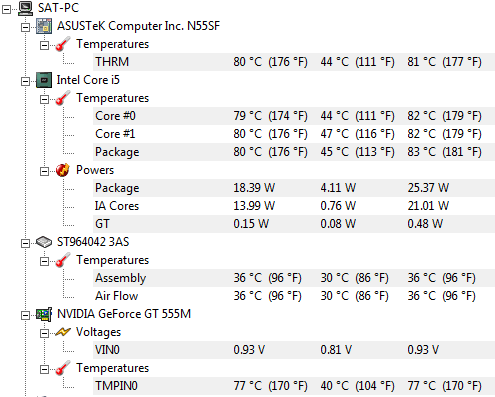Click the Intel Core i5 processor icon

pos(44,80)
